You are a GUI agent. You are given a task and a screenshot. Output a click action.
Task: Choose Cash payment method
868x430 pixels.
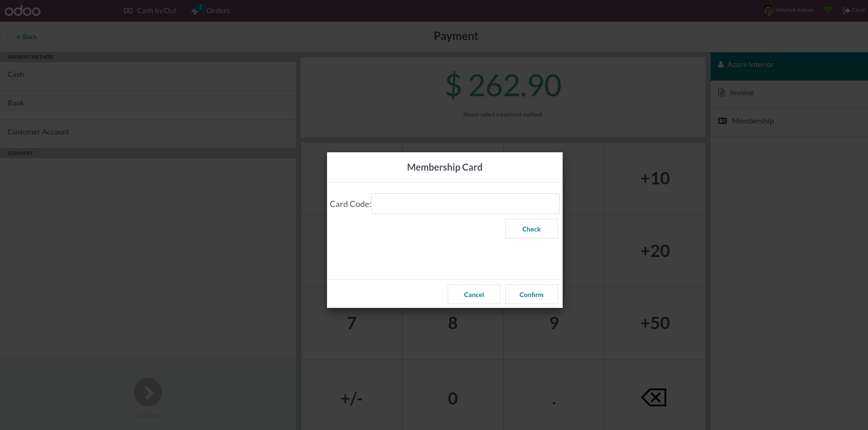tap(16, 74)
